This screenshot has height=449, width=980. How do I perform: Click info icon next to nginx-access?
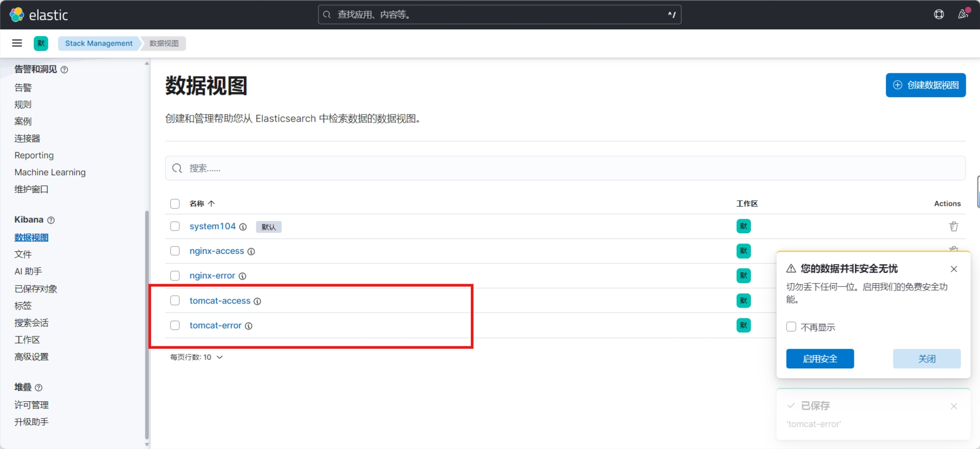point(252,252)
